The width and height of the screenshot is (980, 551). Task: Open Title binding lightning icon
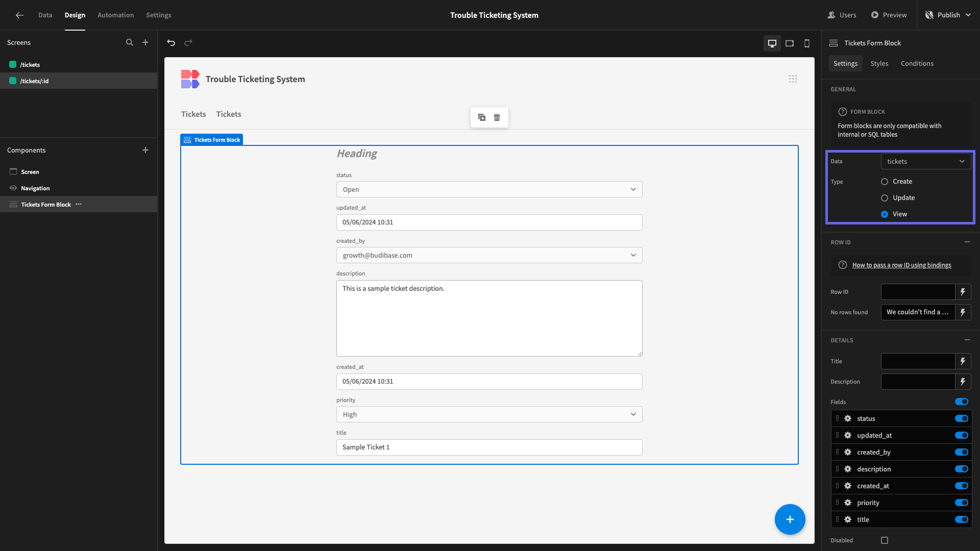pyautogui.click(x=963, y=361)
